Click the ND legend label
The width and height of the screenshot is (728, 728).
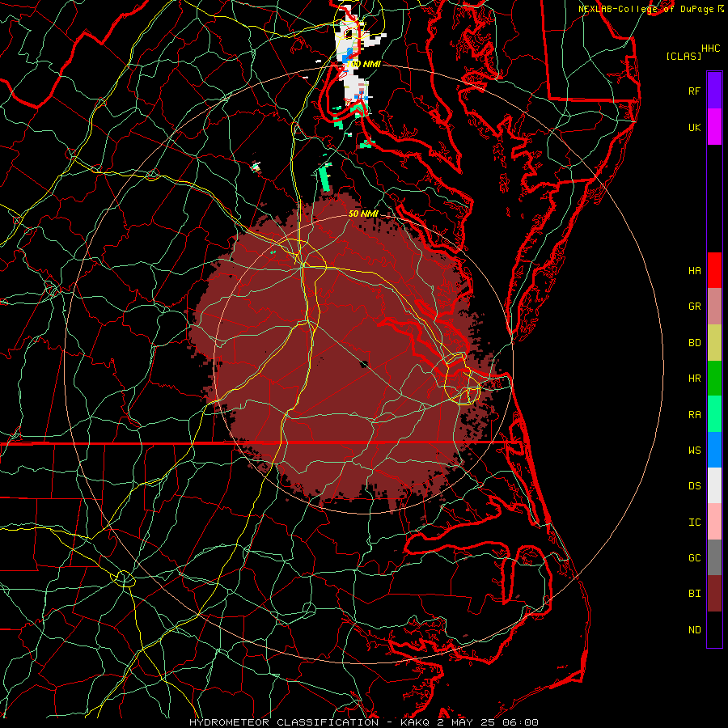(695, 630)
